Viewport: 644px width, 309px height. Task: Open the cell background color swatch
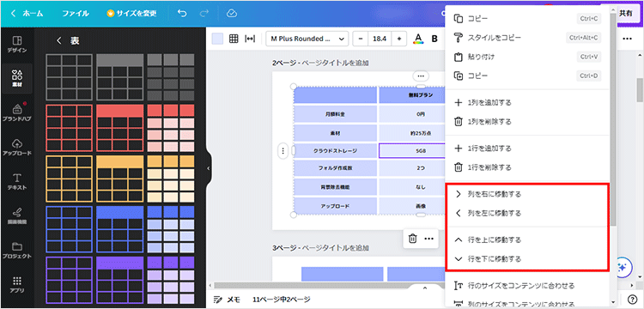pyautogui.click(x=217, y=39)
